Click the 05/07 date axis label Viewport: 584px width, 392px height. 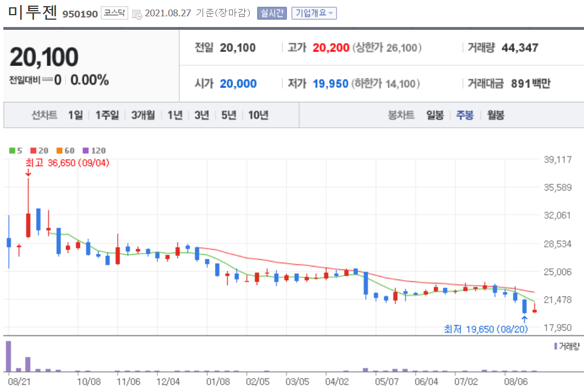pyautogui.click(x=387, y=381)
